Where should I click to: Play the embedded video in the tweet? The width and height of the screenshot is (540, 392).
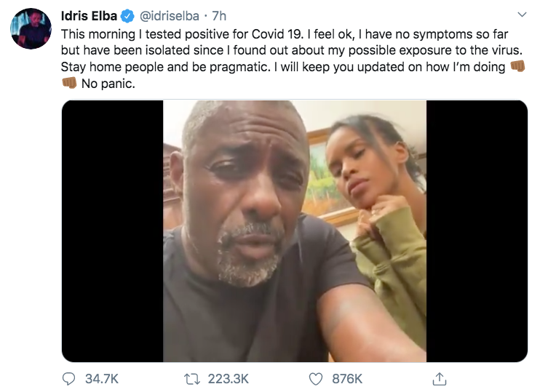coord(294,231)
